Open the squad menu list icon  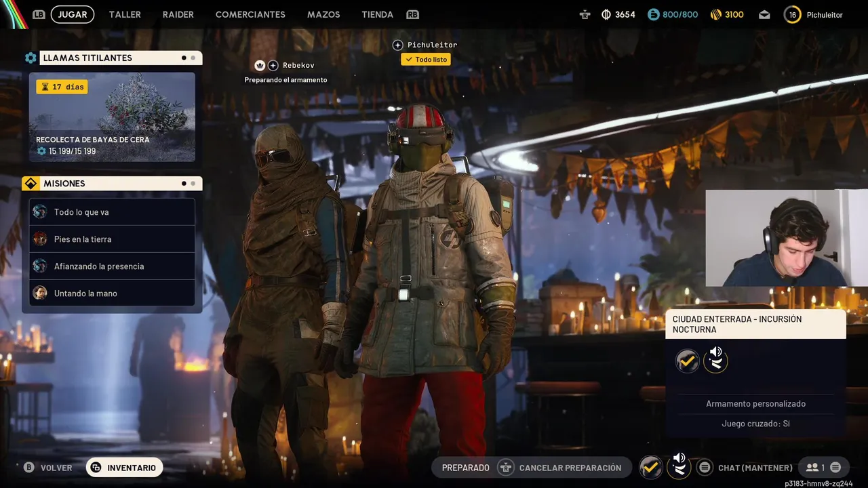835,468
